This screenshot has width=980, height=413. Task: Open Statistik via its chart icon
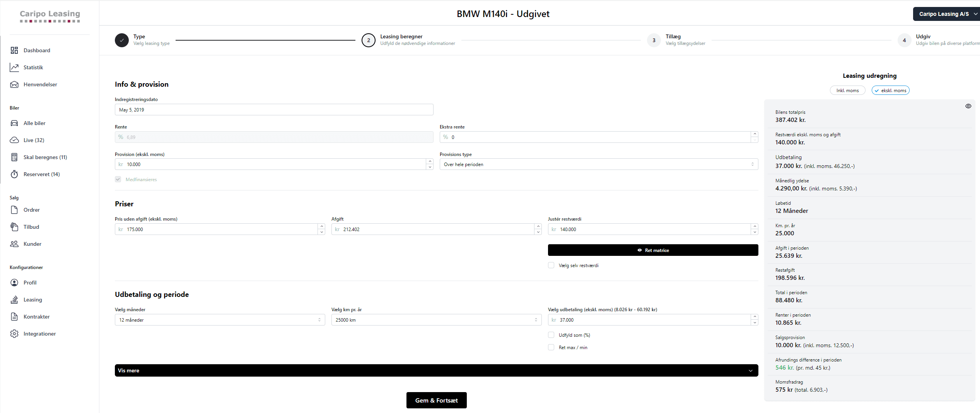pos(14,67)
